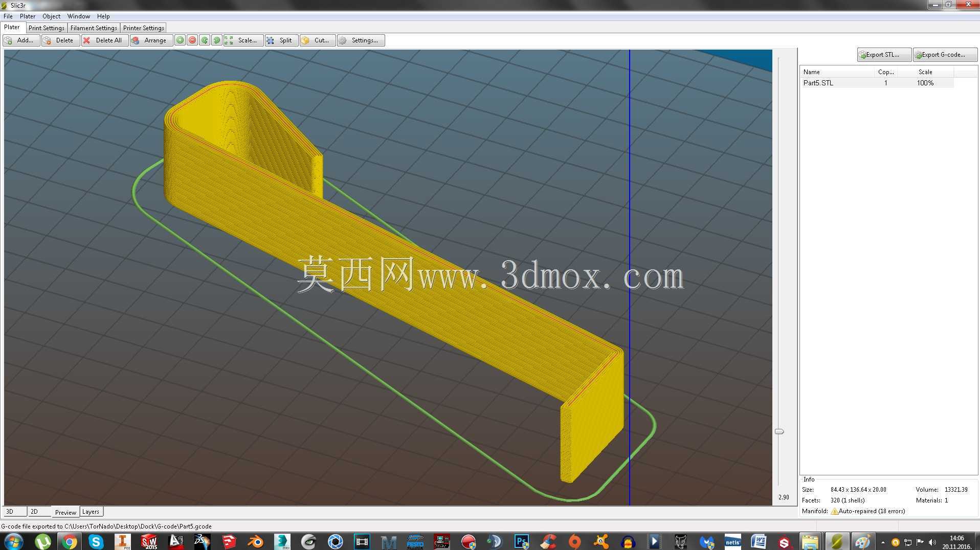Open the Cut... tool
Screen dimensions: 980x550
tap(318, 40)
